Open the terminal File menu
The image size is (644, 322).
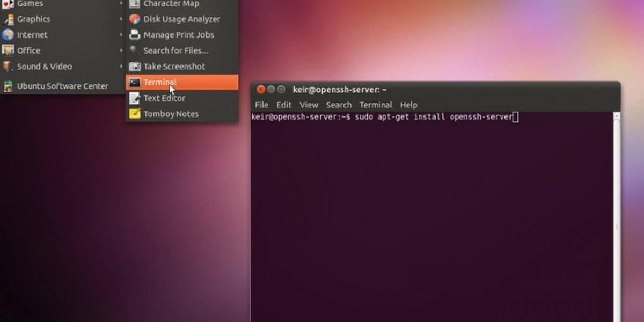(261, 105)
